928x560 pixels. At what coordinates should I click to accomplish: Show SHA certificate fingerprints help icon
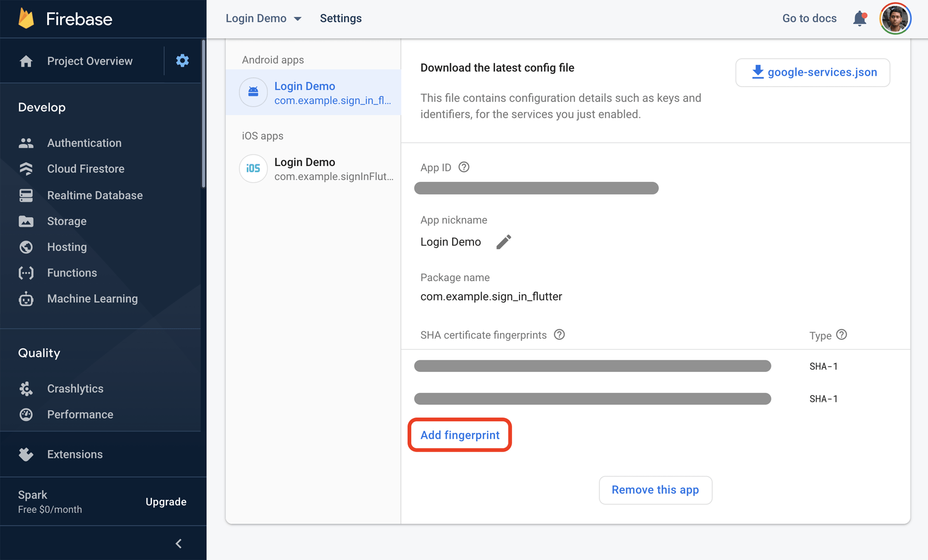point(559,334)
